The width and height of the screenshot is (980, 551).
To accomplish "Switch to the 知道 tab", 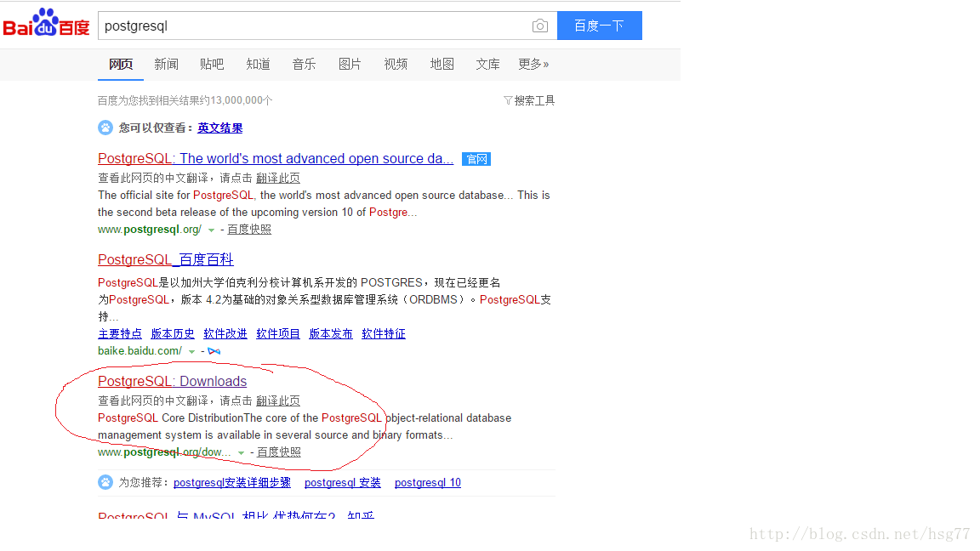I will (258, 65).
